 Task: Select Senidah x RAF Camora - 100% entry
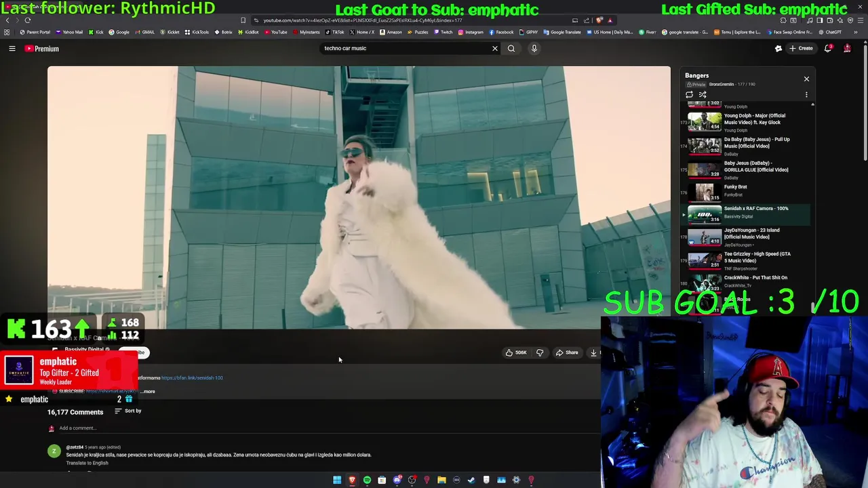click(x=745, y=213)
